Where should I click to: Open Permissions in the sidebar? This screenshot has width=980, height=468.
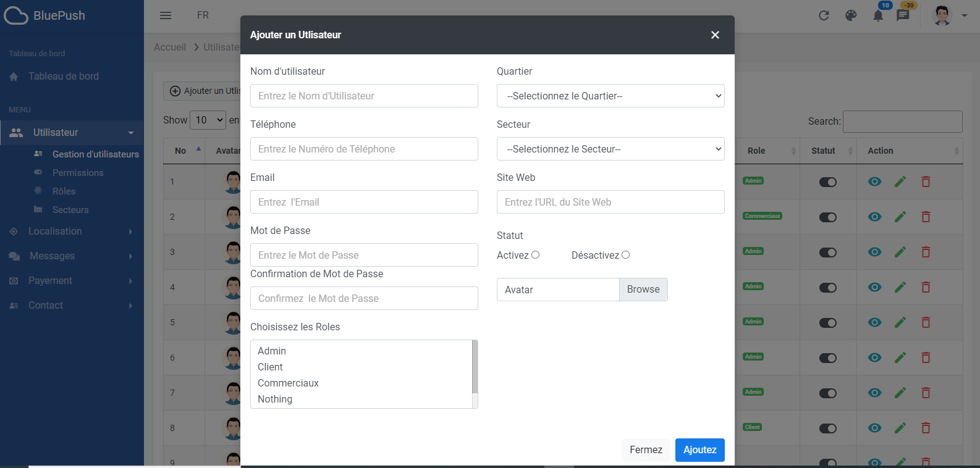(x=78, y=173)
